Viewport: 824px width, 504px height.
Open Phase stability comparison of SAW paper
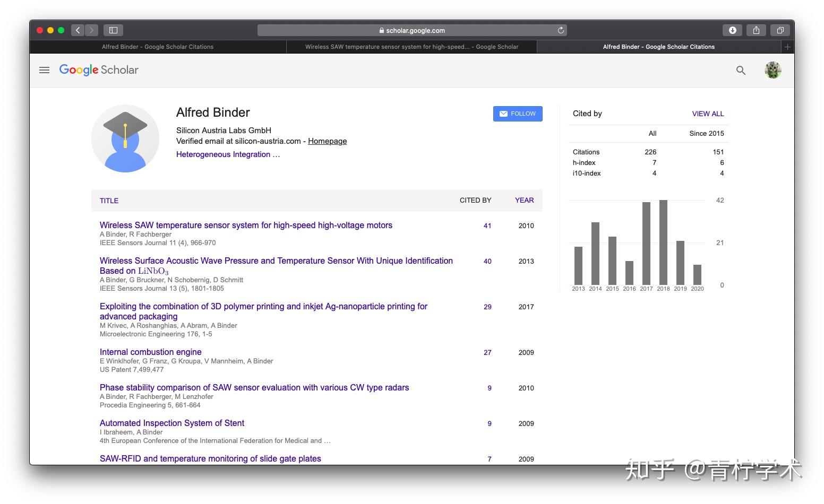[x=254, y=388]
